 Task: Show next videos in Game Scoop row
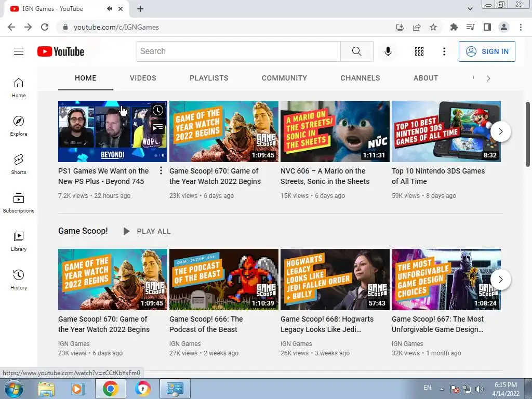click(x=500, y=280)
